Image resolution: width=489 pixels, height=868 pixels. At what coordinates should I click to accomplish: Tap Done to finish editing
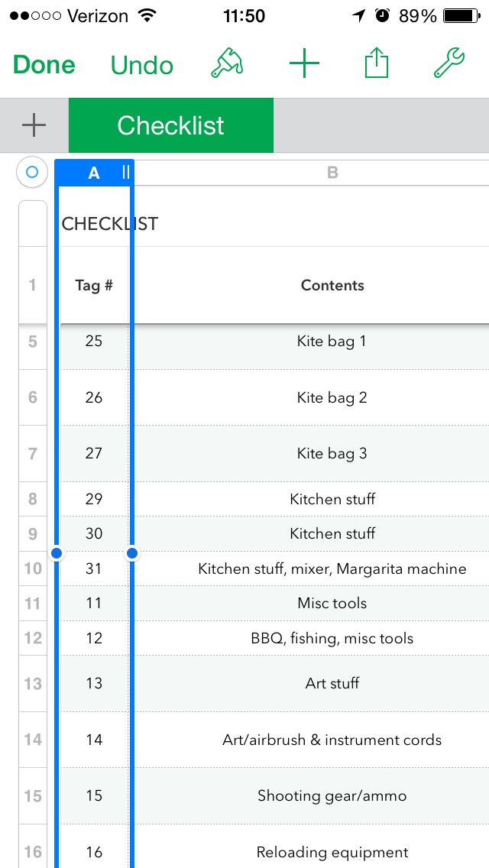[44, 65]
